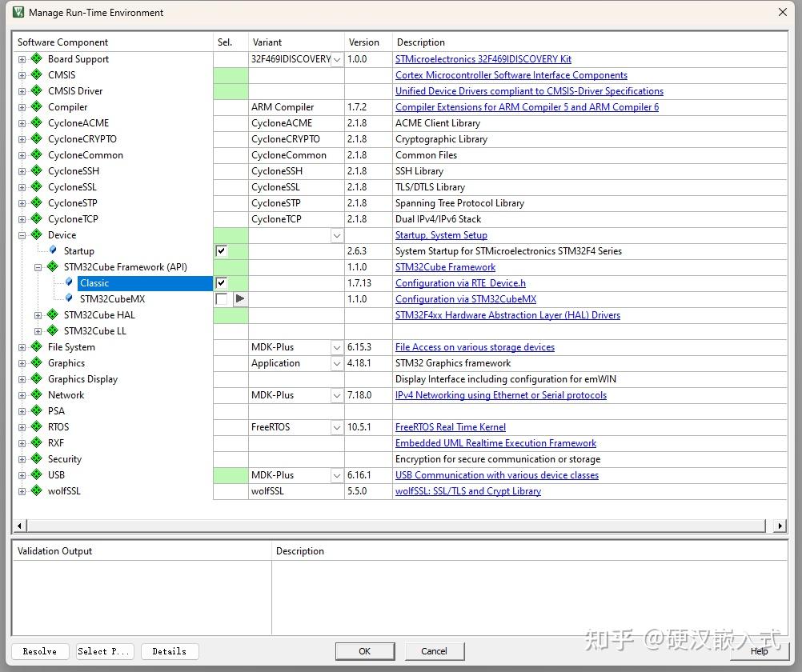Viewport: 802px width, 672px height.
Task: Click the STM32Cube LL diamond icon
Action: point(53,330)
